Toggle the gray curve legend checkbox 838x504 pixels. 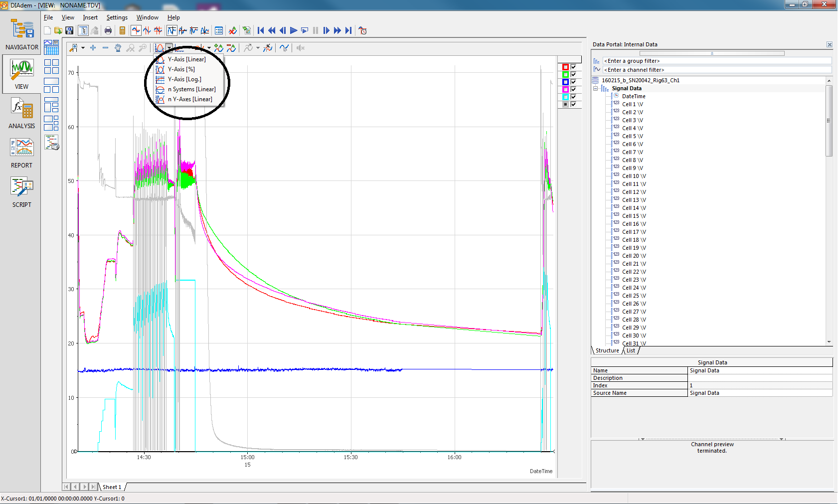click(573, 104)
